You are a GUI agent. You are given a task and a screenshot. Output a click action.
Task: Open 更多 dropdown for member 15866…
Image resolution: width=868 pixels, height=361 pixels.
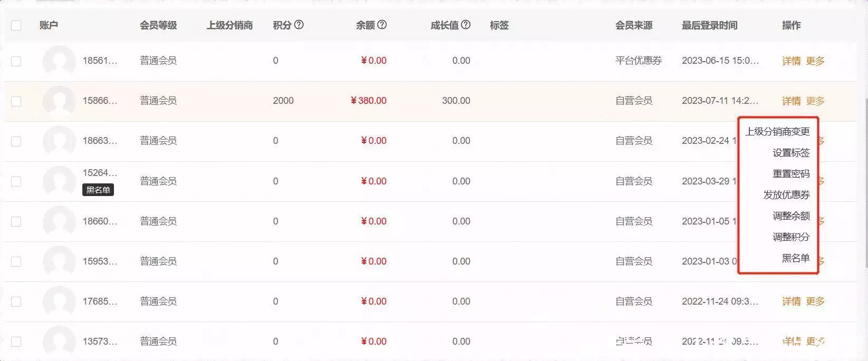point(815,101)
